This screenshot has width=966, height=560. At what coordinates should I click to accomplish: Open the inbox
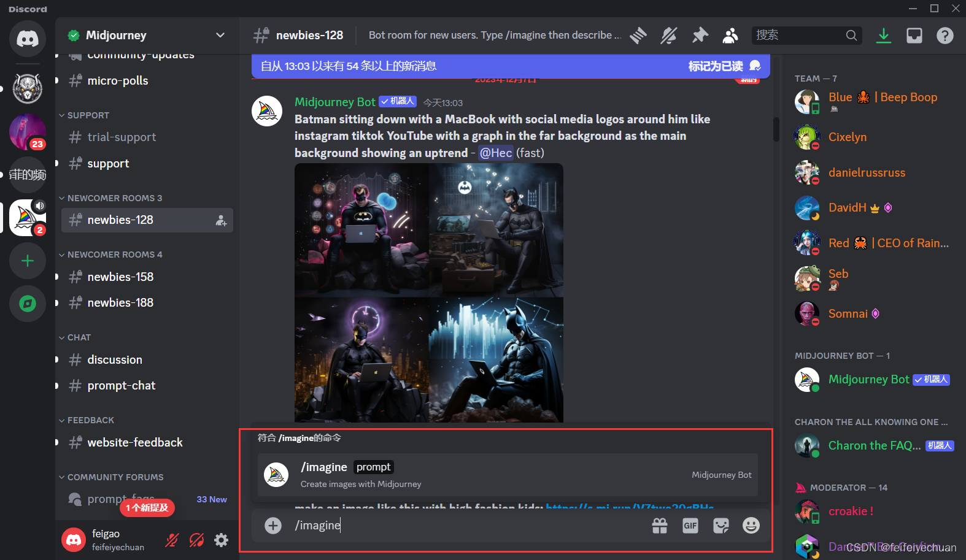pyautogui.click(x=914, y=36)
